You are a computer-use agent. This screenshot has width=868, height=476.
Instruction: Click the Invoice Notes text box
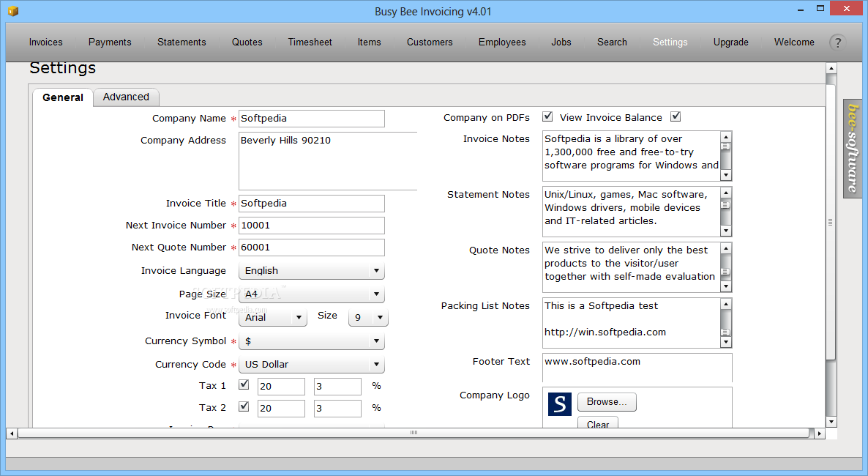coord(631,156)
